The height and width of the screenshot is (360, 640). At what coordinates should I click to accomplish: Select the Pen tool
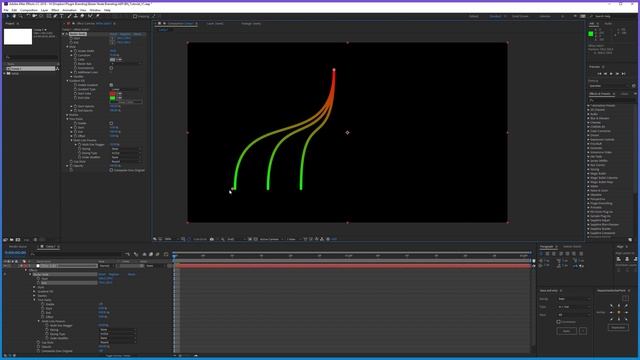(x=55, y=16)
